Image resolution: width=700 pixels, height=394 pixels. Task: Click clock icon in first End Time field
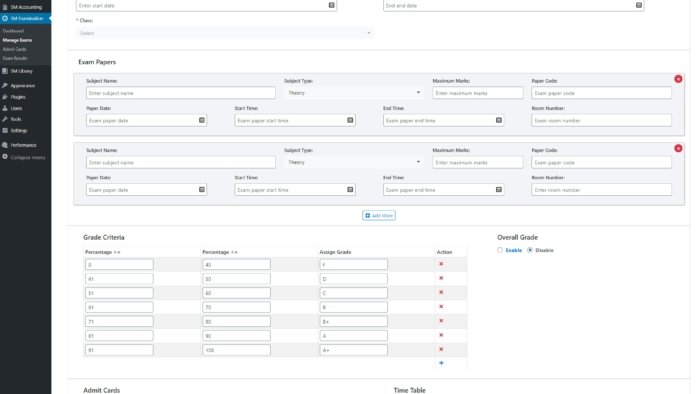coord(499,120)
